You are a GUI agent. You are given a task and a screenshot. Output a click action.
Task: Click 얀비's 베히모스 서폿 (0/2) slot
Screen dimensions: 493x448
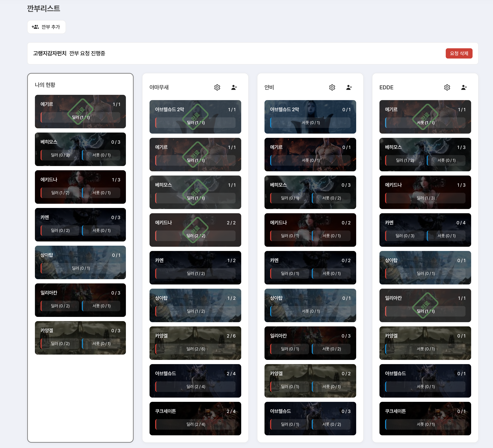[x=331, y=198]
